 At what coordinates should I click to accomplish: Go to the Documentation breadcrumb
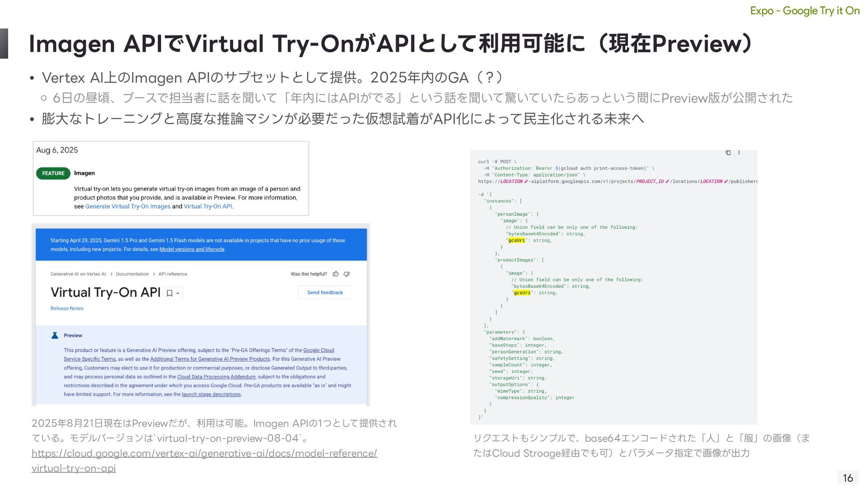coord(132,274)
